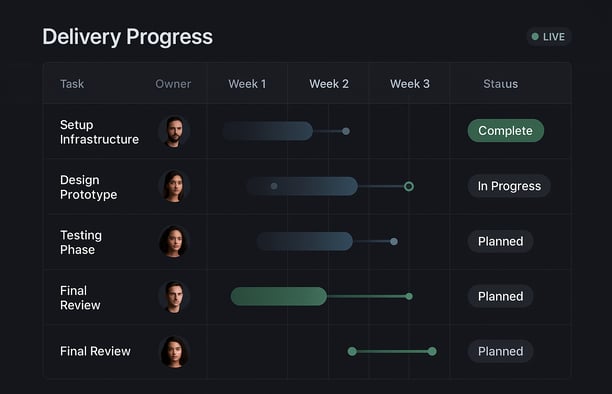Sort by the Task column header
This screenshot has height=394, width=612.
pyautogui.click(x=72, y=84)
